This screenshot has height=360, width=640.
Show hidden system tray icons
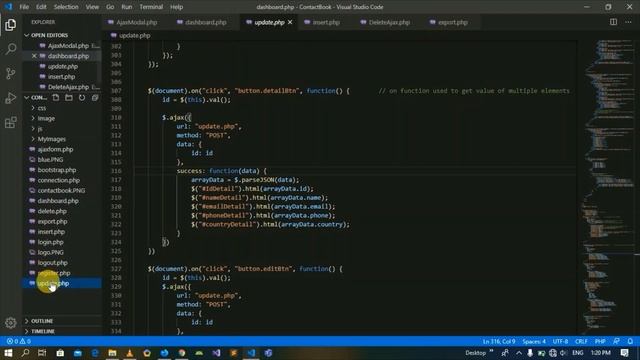(518, 353)
